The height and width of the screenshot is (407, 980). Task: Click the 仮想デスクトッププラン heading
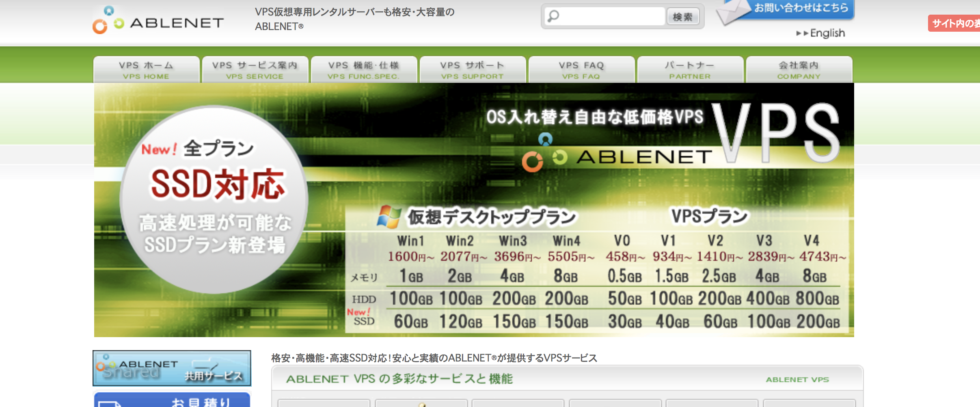point(492,217)
